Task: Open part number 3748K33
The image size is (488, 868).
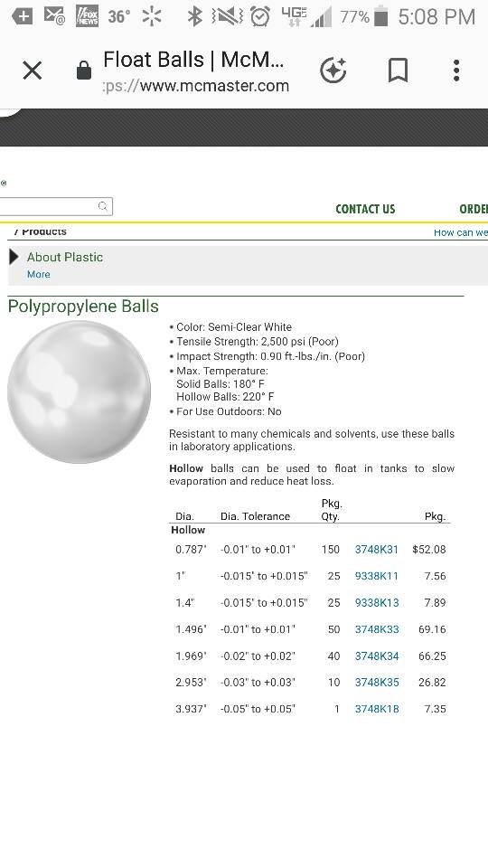Action: [377, 629]
